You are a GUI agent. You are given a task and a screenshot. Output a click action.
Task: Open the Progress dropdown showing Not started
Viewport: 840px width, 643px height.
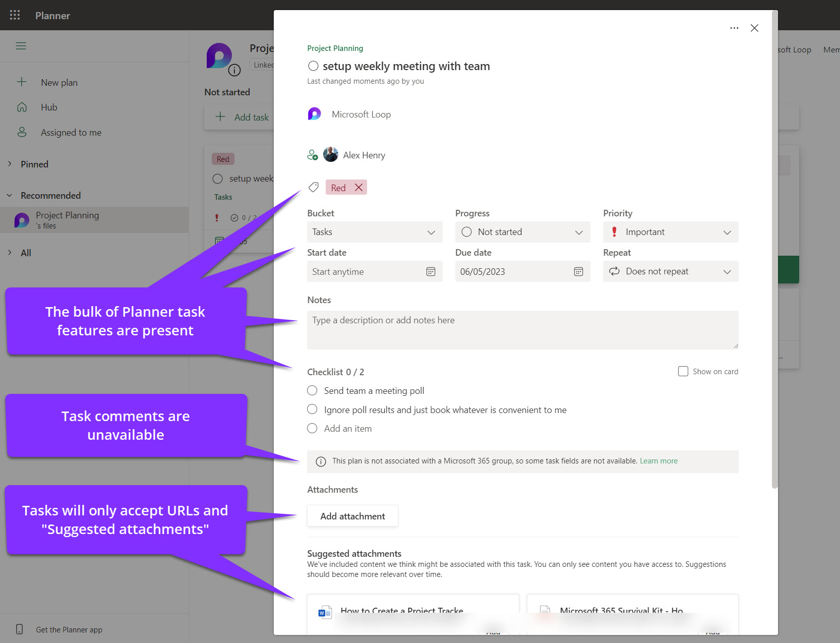[523, 232]
